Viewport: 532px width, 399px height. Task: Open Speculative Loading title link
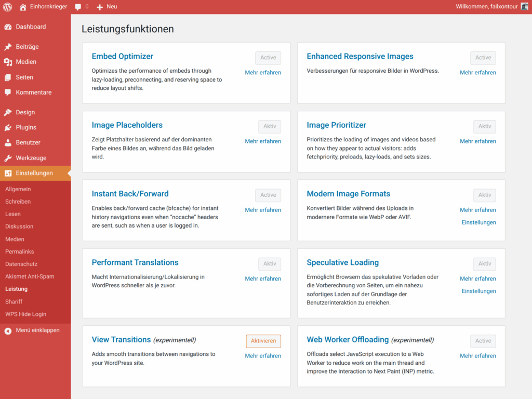pyautogui.click(x=343, y=262)
